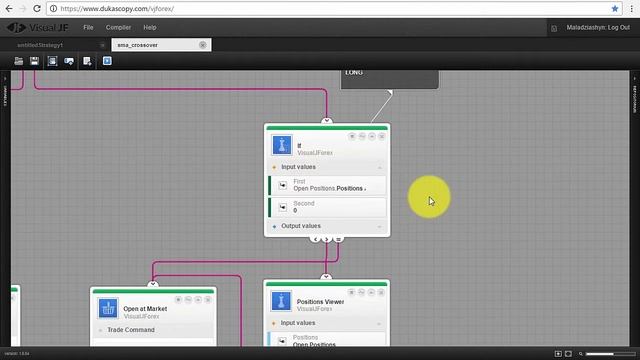Close the untitledStrategy1 tab

[102, 45]
